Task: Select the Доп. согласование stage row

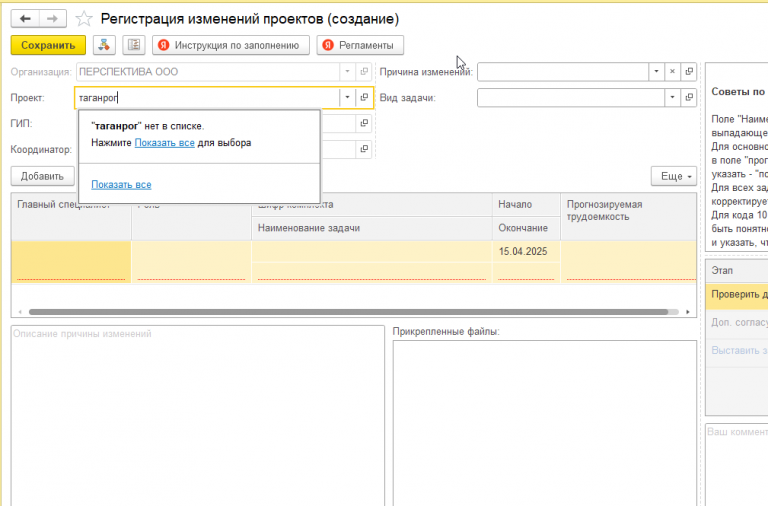Action: [x=737, y=322]
